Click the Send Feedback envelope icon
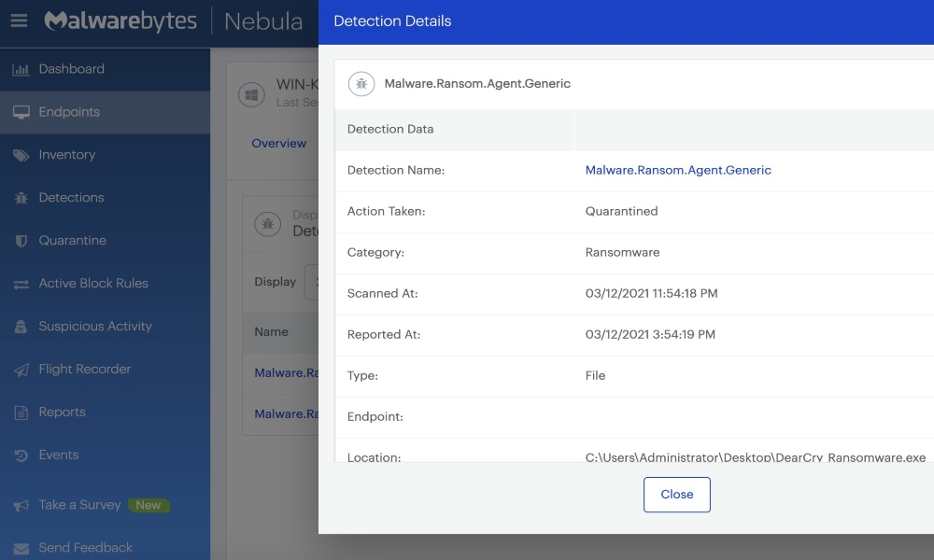Image resolution: width=934 pixels, height=560 pixels. (21, 548)
